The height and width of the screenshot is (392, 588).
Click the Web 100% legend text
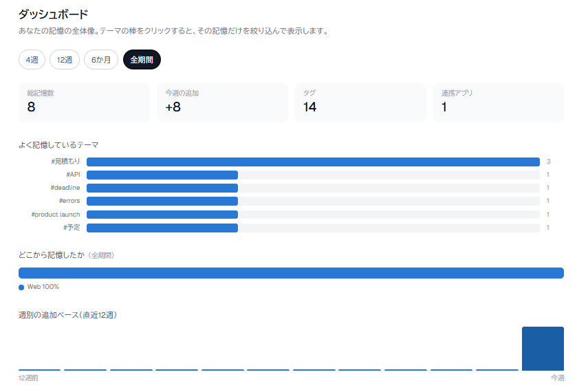[x=43, y=287]
